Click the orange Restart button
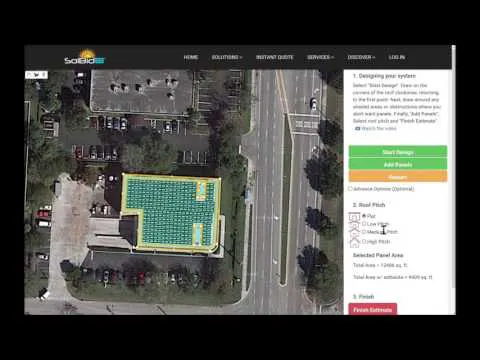The height and width of the screenshot is (360, 480). click(x=398, y=177)
